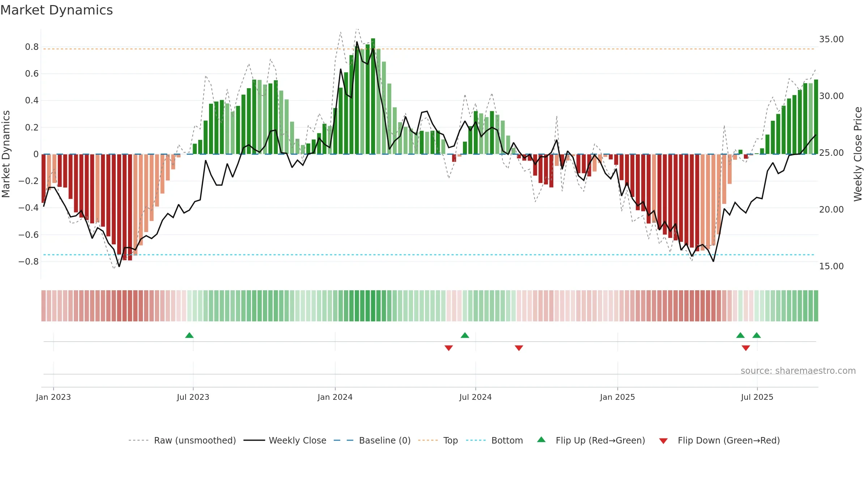Click the 0.6 left axis label
868x488 pixels.
tap(32, 74)
